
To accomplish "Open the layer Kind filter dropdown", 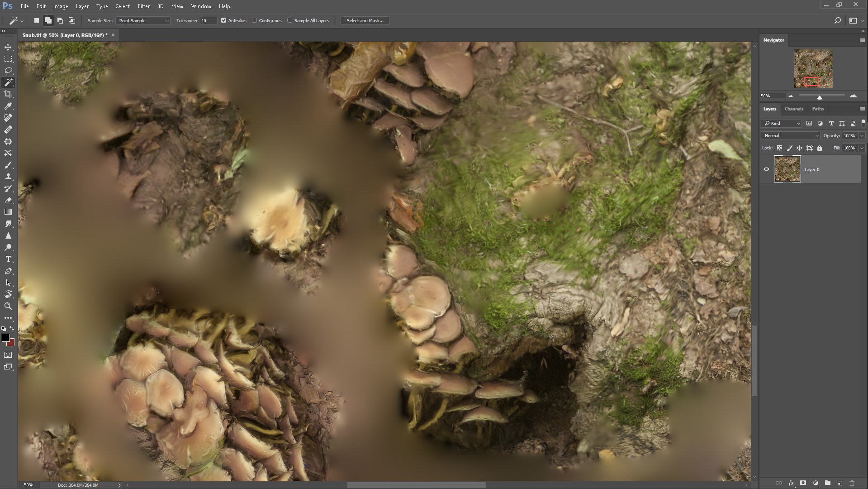I will 782,124.
